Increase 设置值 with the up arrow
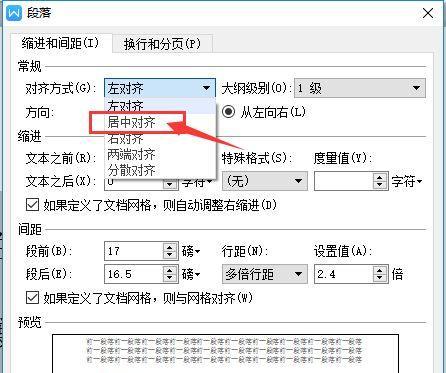446x373 pixels. click(x=380, y=270)
